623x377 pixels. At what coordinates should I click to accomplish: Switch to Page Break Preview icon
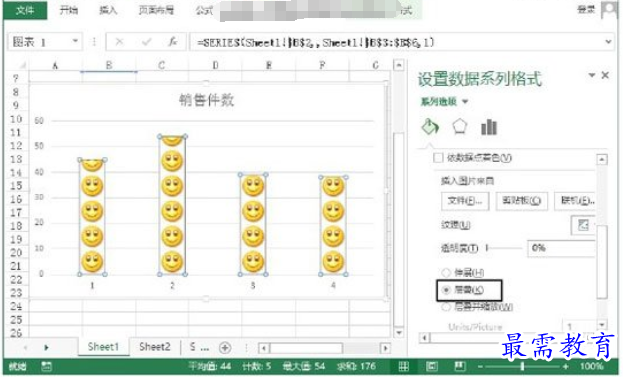(x=460, y=366)
